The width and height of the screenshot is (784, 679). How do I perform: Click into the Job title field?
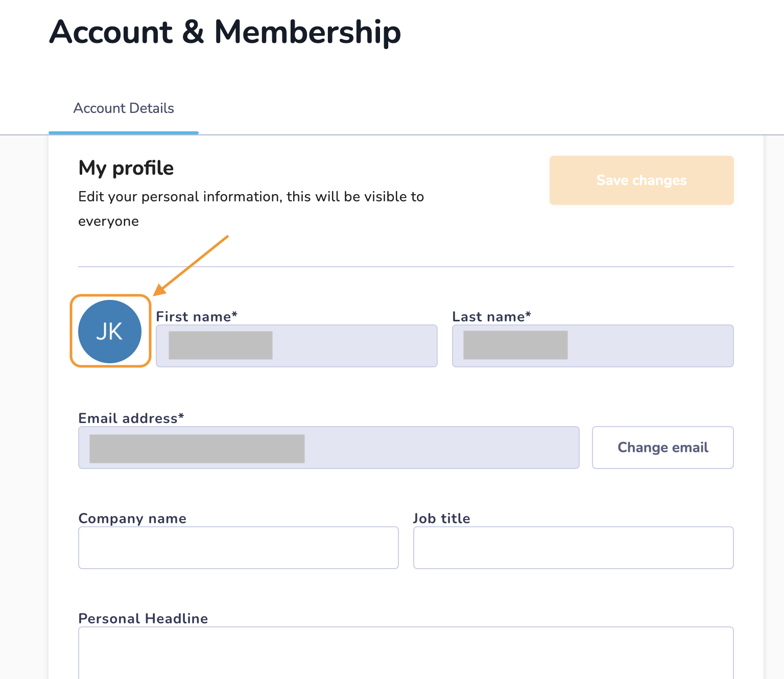(574, 548)
